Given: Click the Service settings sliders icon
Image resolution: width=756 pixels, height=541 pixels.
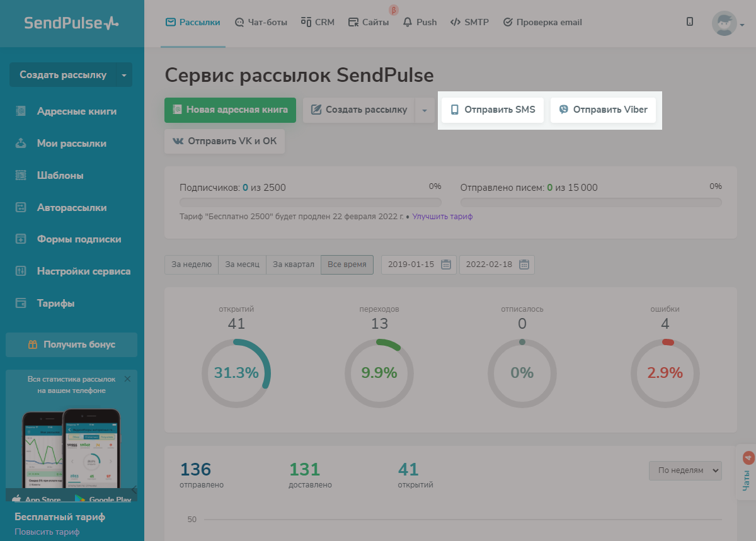Looking at the screenshot, I should [x=21, y=271].
